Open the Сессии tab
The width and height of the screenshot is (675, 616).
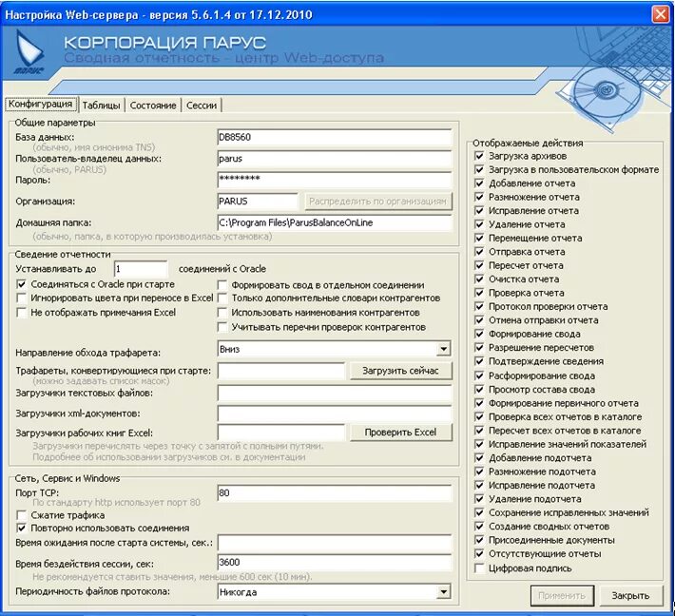pyautogui.click(x=202, y=105)
